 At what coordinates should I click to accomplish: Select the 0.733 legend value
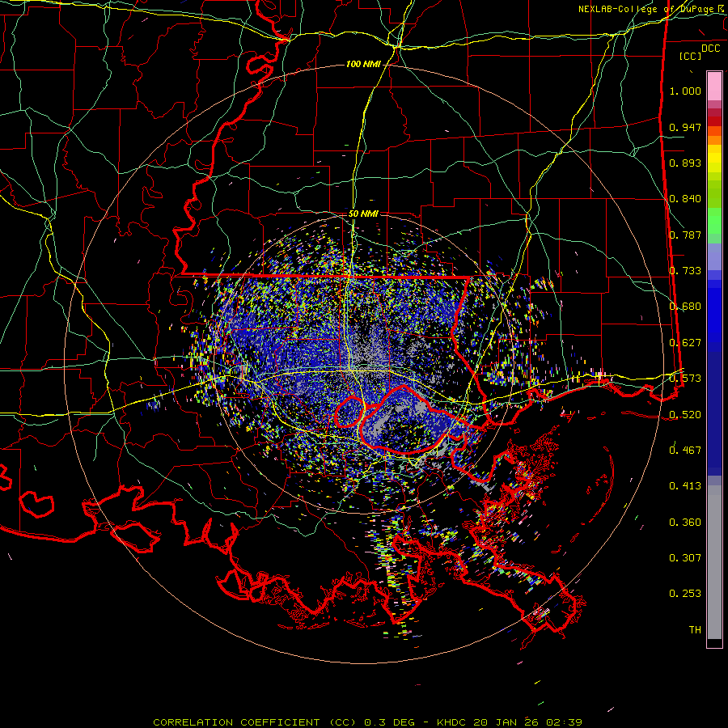[685, 271]
